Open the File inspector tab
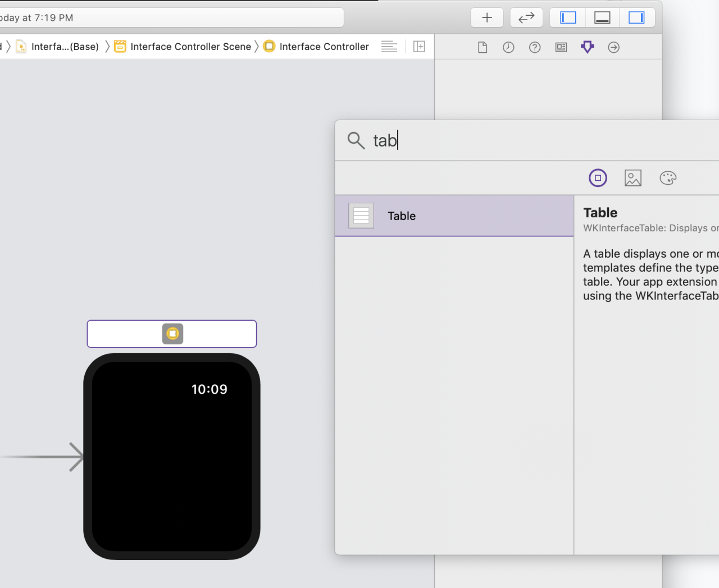Image resolution: width=719 pixels, height=588 pixels. click(483, 48)
